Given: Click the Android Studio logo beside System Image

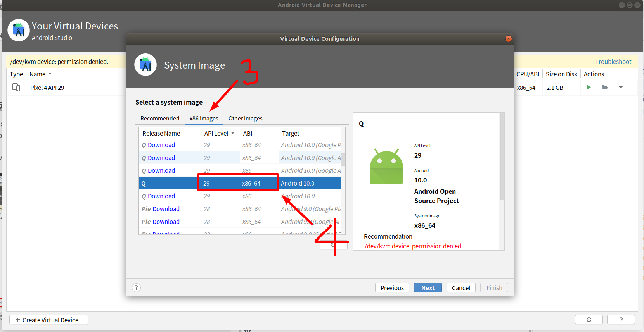Looking at the screenshot, I should 145,65.
